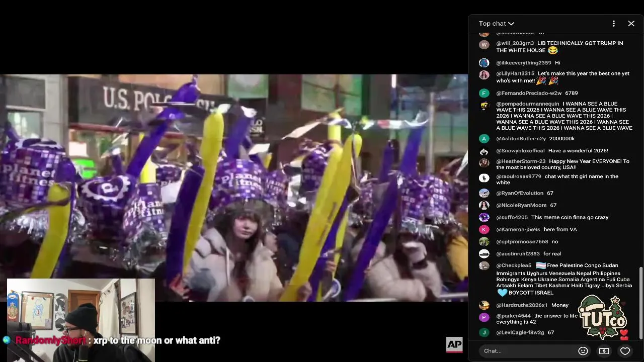Open @raoulrosas9779 avatar
Image resolution: width=644 pixels, height=362 pixels.
click(484, 178)
